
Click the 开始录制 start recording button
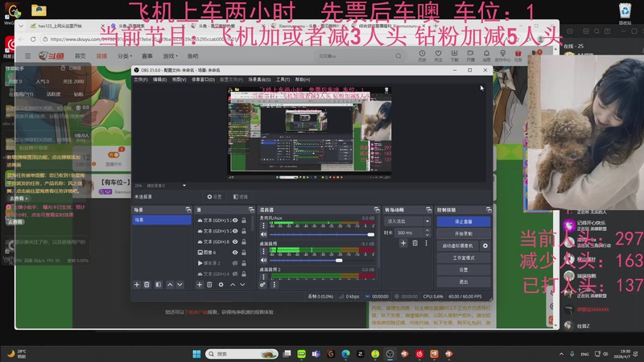click(x=464, y=233)
